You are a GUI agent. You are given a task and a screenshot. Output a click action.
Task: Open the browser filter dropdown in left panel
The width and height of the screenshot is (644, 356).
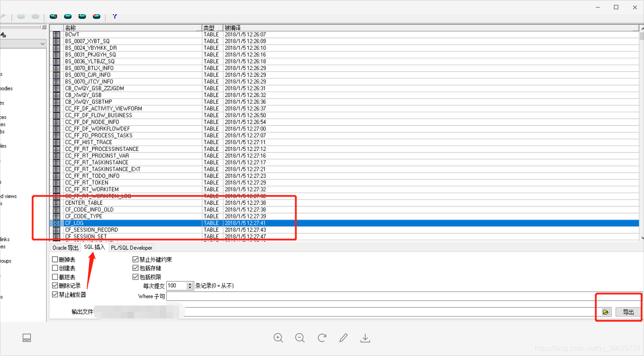[x=42, y=44]
